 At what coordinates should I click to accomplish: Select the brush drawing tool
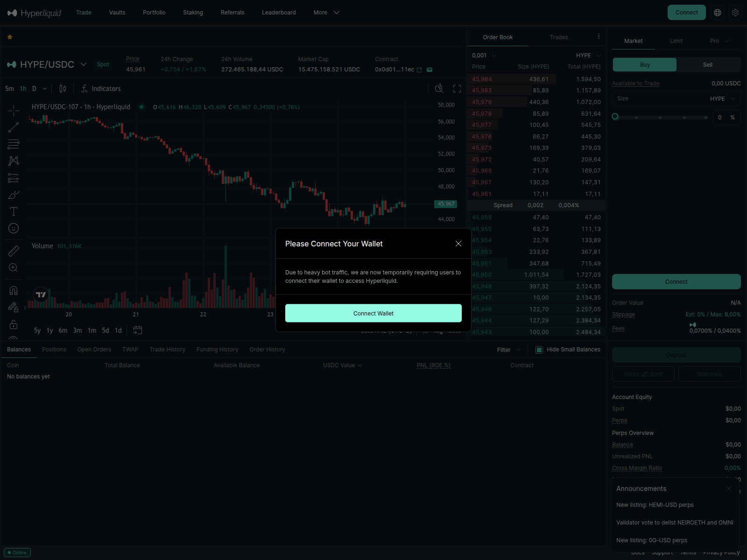(x=14, y=195)
